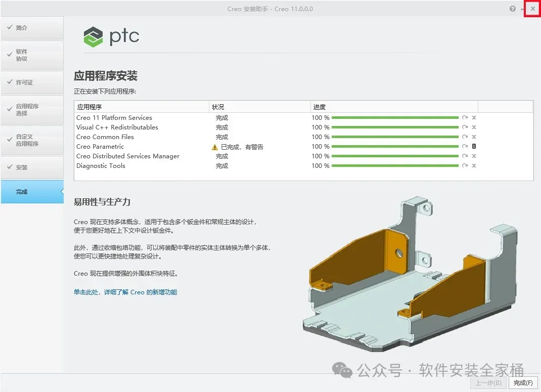The height and width of the screenshot is (392, 541).
Task: Open the help question mark icon
Action: 513,9
